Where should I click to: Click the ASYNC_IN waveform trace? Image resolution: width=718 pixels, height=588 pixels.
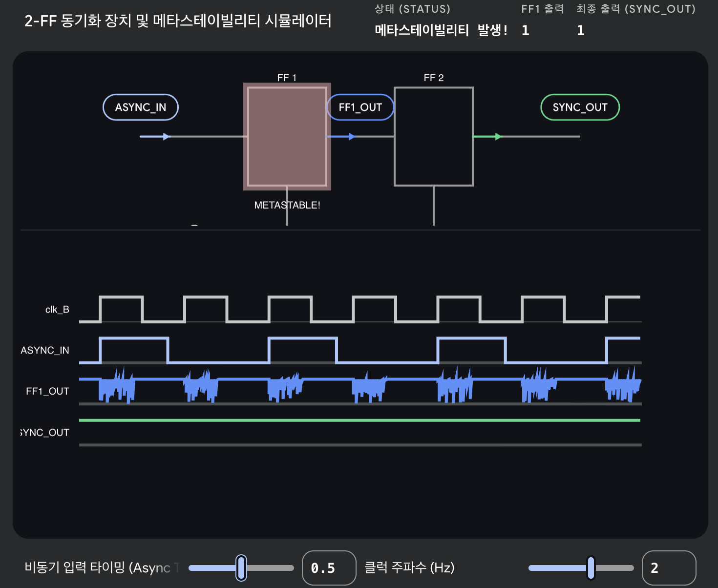[x=360, y=350]
